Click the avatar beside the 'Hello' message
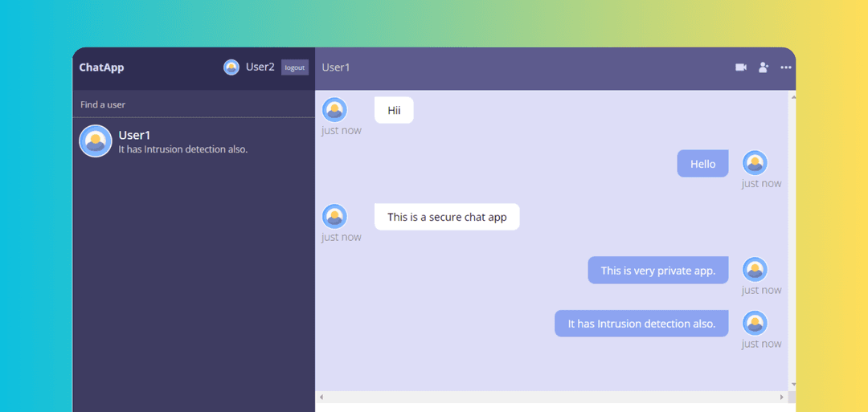Screen dimensions: 868x412 [754, 163]
